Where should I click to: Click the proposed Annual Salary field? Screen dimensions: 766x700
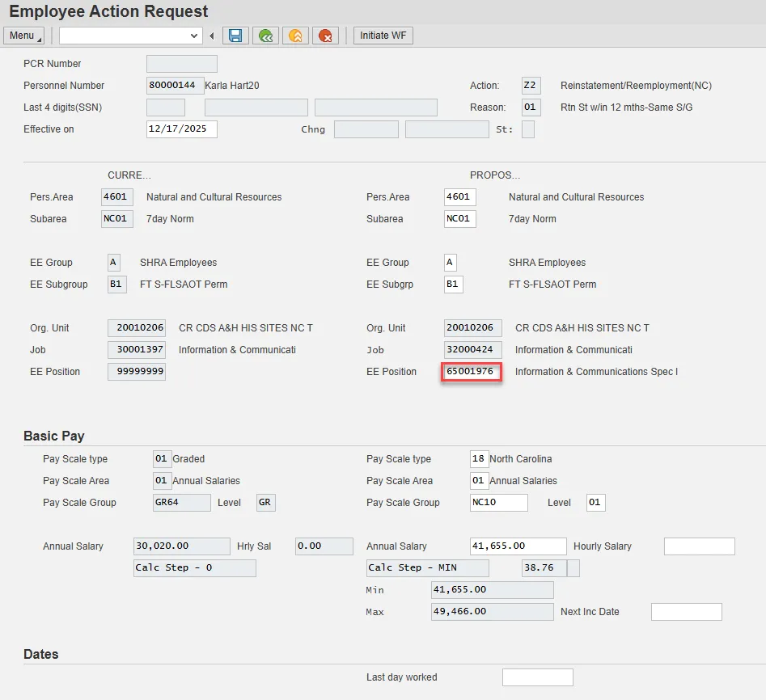(x=518, y=546)
